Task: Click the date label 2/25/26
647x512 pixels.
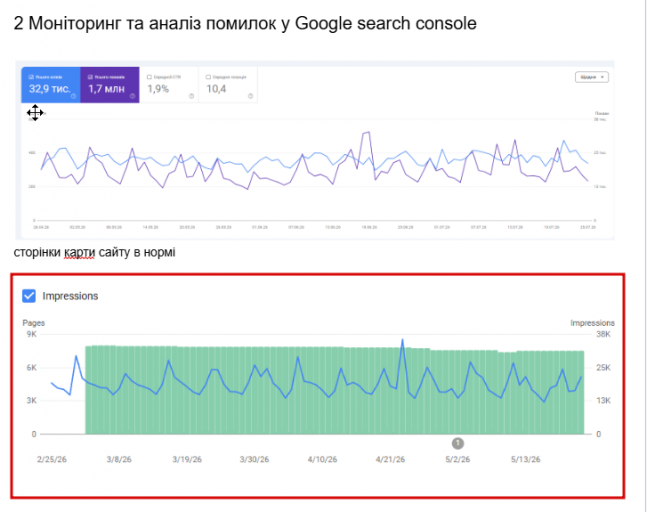Action: 52,459
